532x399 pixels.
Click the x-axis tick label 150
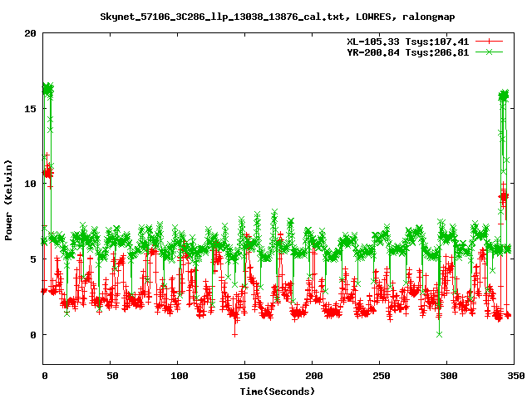(247, 376)
